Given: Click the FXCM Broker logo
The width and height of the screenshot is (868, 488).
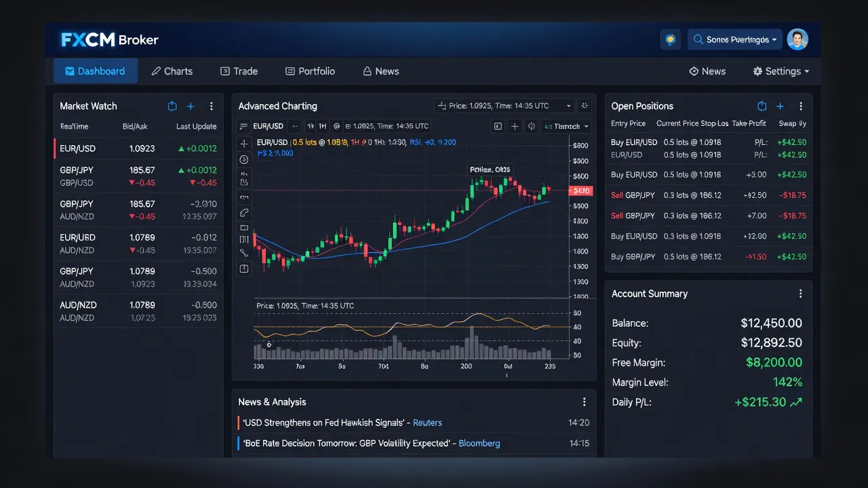Looking at the screenshot, I should (x=110, y=40).
